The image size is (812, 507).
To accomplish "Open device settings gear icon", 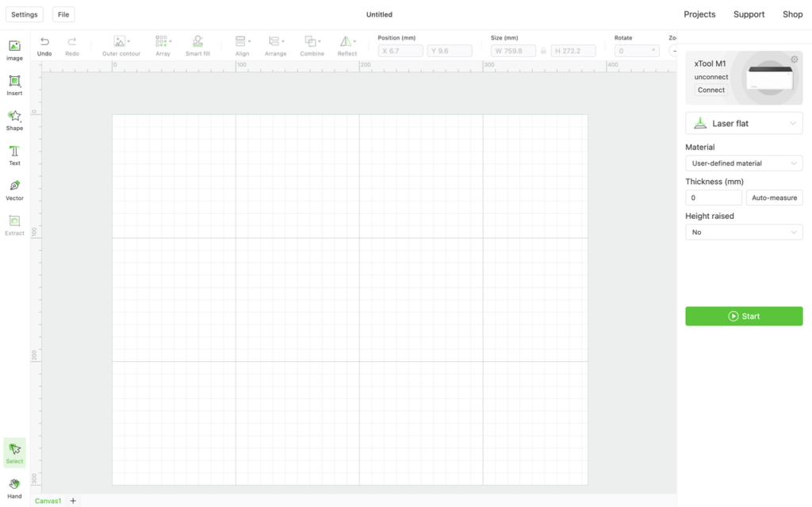I will tap(794, 60).
